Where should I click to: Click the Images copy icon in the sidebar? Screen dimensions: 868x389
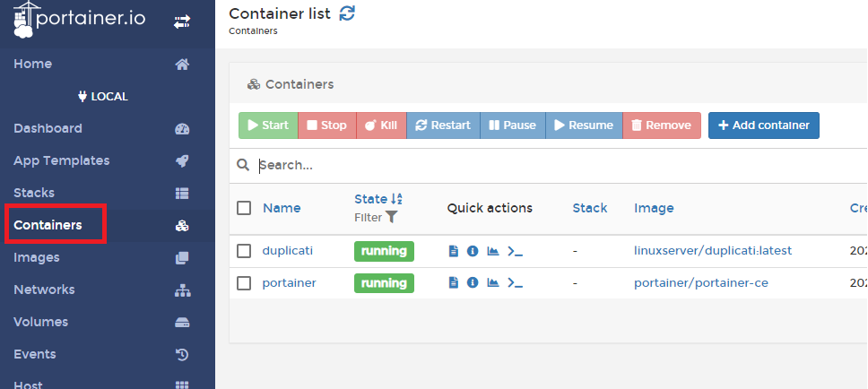182,258
